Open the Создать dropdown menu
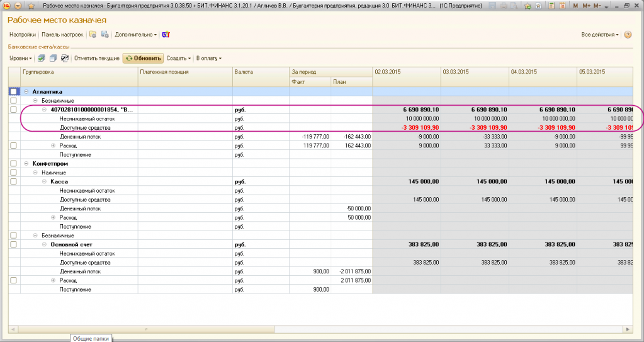The height and width of the screenshot is (342, 644). [178, 58]
